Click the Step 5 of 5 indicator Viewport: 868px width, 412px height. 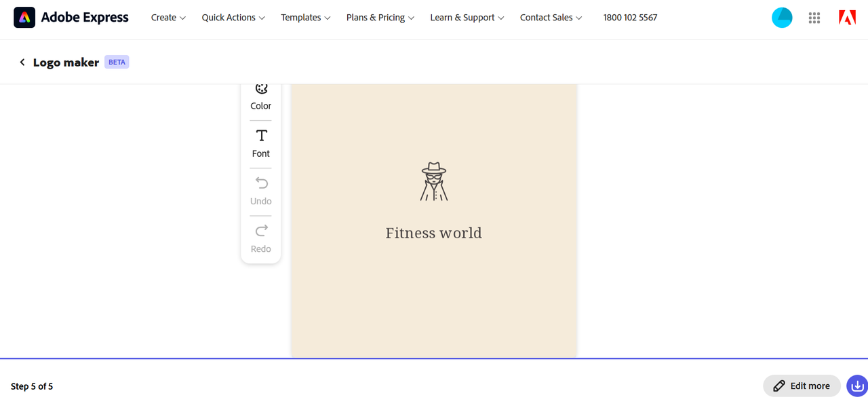coord(32,386)
